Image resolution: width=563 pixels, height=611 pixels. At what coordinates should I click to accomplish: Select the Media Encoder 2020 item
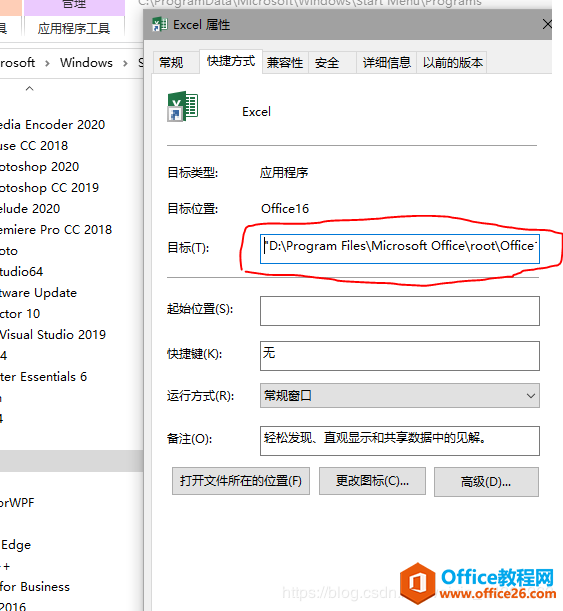53,125
